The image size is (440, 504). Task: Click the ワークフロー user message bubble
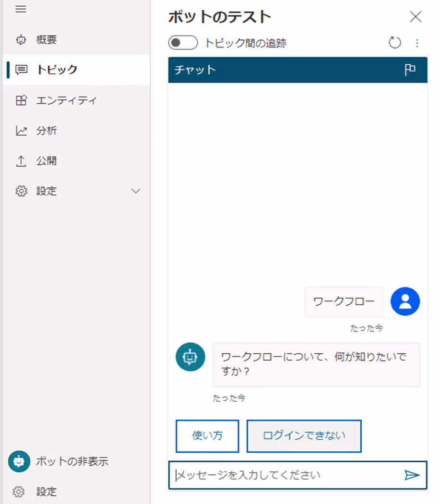point(344,301)
